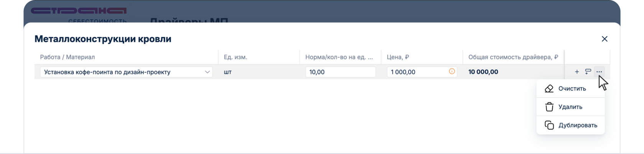Close the Металлоконструкции кровли dialog
The width and height of the screenshot is (644, 154).
(605, 39)
